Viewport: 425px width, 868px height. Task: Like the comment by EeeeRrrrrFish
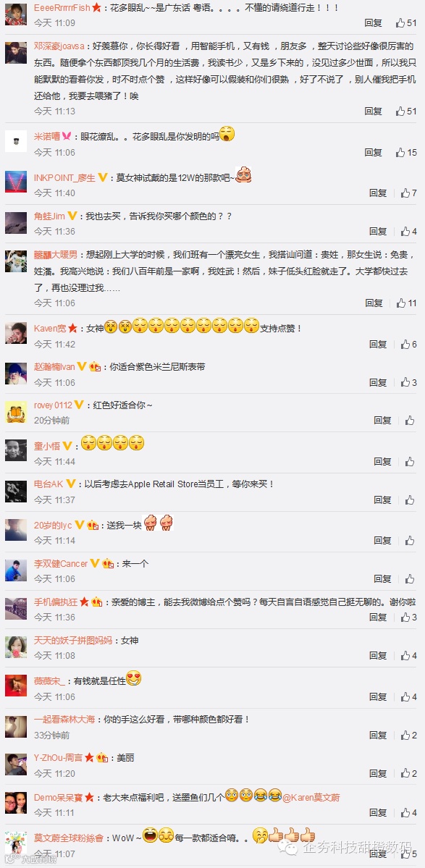pyautogui.click(x=405, y=23)
